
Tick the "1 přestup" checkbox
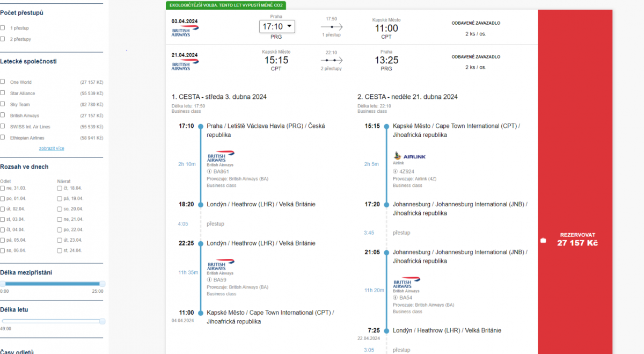click(x=3, y=27)
